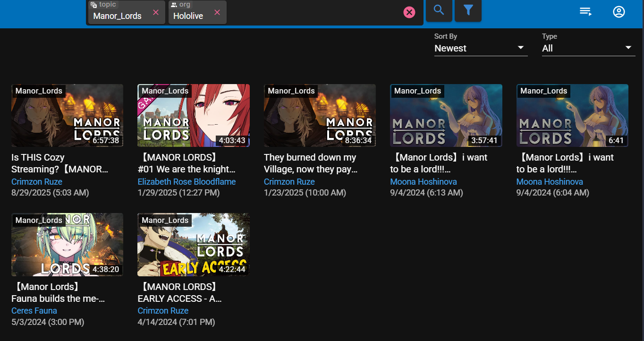Clear the whole search with the pink X

[409, 12]
